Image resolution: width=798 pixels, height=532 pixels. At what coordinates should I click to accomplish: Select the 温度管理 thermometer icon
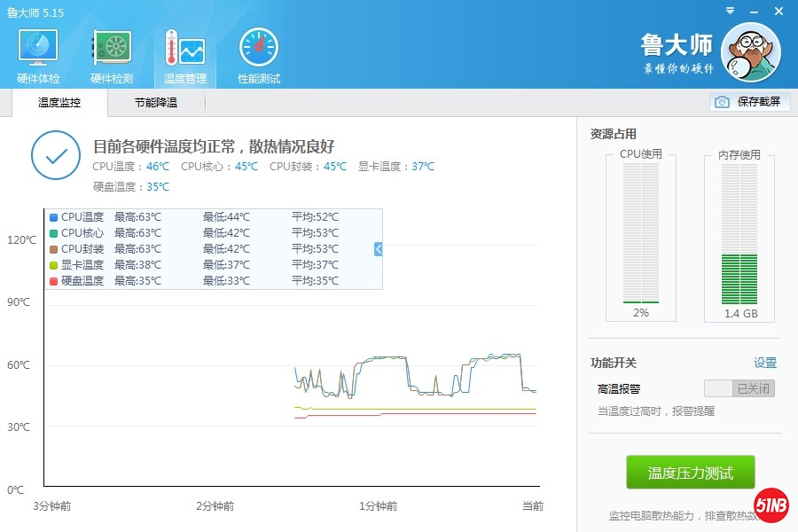click(184, 51)
